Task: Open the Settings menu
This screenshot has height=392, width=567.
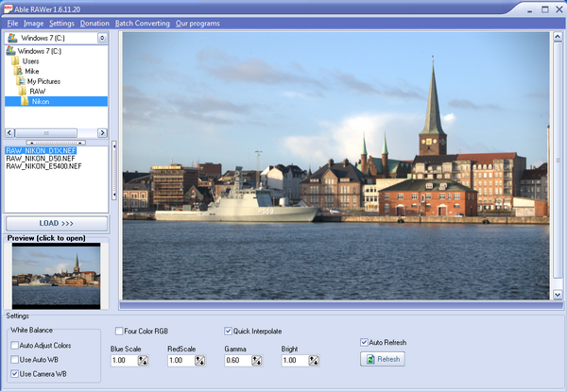Action: tap(61, 22)
